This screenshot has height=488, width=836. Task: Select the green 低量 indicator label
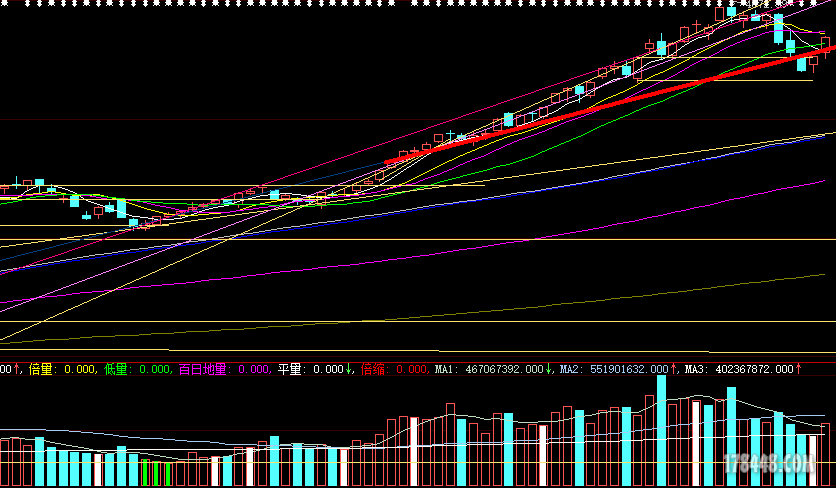pyautogui.click(x=116, y=370)
